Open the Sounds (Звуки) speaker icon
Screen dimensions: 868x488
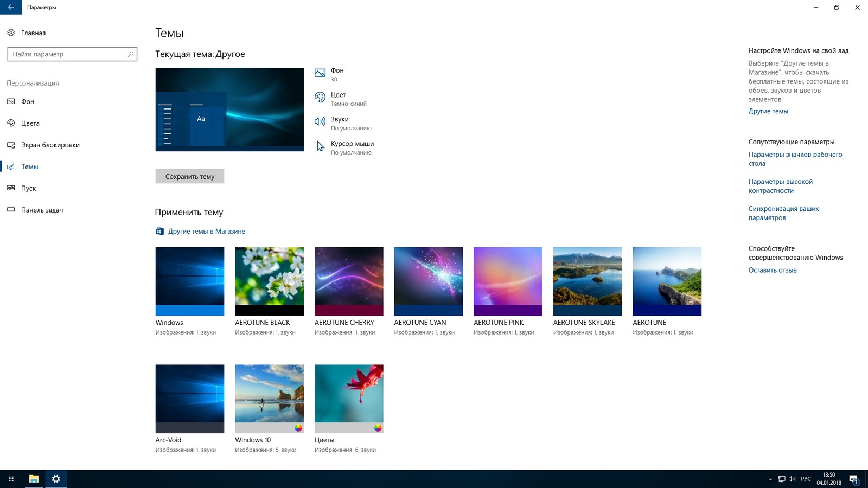click(x=320, y=122)
